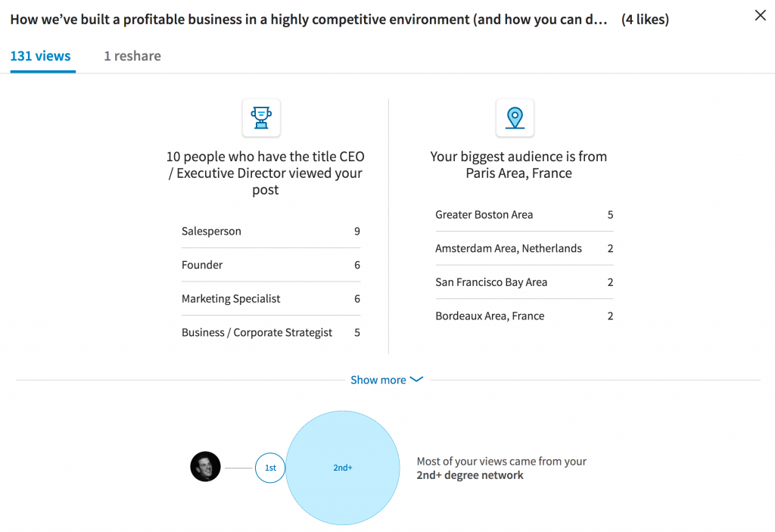
Task: Select San Francisco Bay Area row
Action: click(x=524, y=282)
